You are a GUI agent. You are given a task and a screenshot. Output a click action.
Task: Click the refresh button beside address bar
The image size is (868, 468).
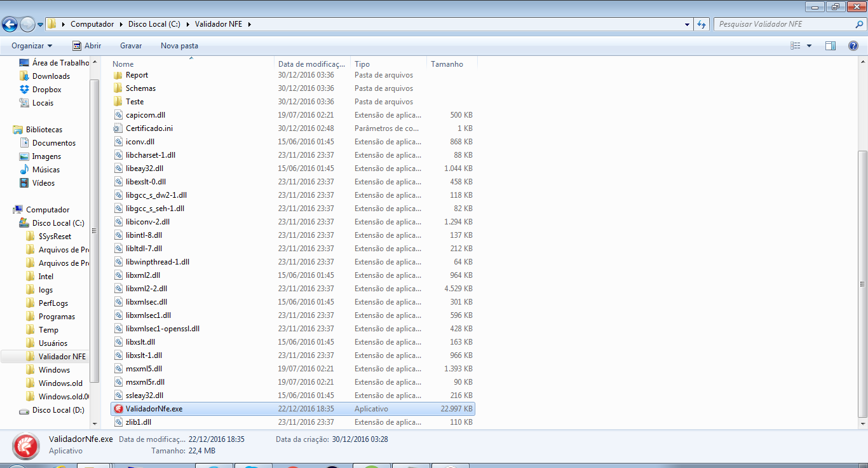702,24
